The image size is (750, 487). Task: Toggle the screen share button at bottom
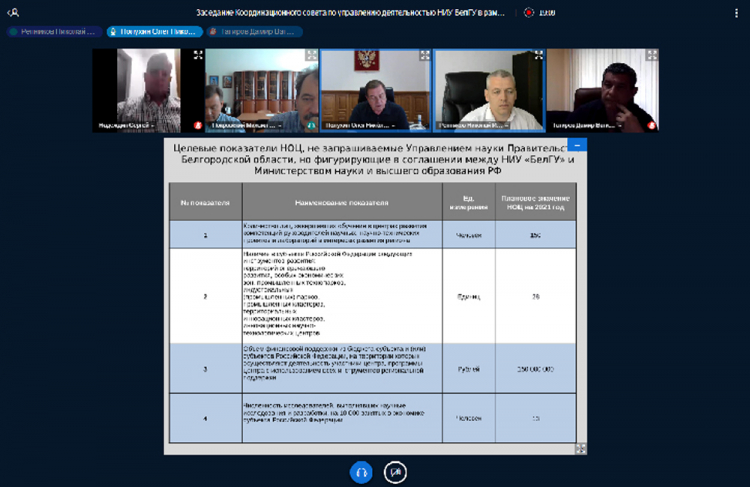(396, 470)
